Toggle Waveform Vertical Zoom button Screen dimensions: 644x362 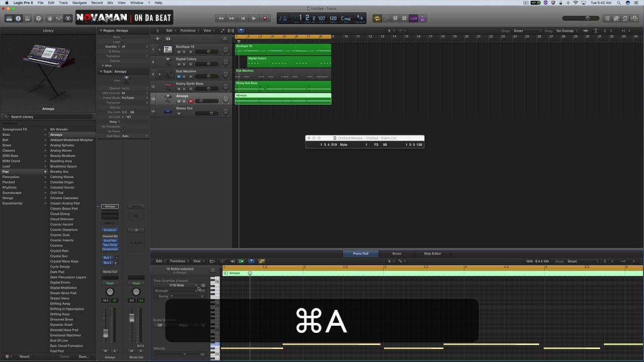click(x=585, y=31)
